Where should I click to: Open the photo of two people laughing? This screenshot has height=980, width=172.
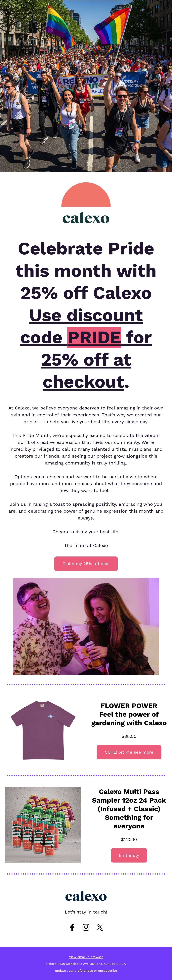click(86, 626)
